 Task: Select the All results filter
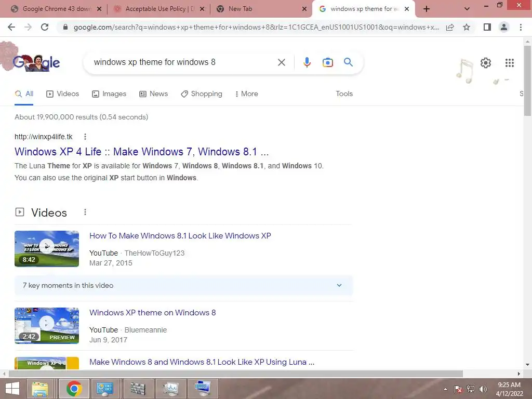click(24, 94)
